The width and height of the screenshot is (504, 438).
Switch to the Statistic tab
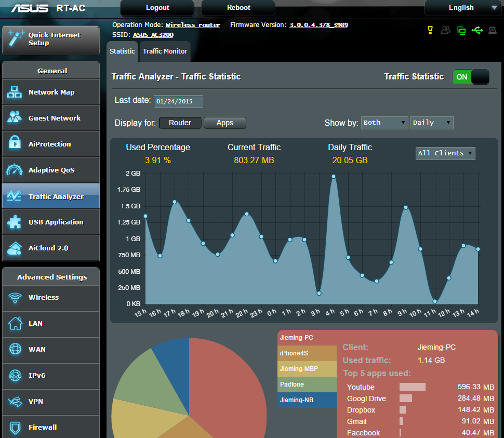click(122, 51)
